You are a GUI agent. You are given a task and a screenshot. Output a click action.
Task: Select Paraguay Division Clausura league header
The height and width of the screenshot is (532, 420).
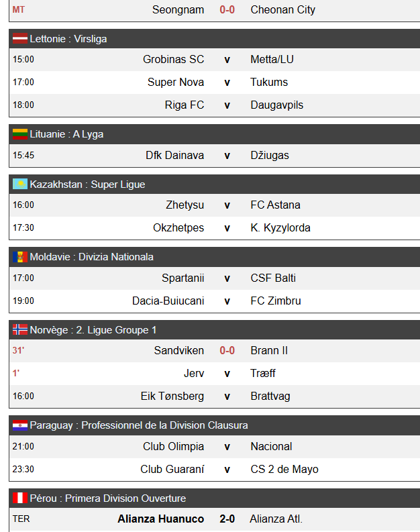139,425
